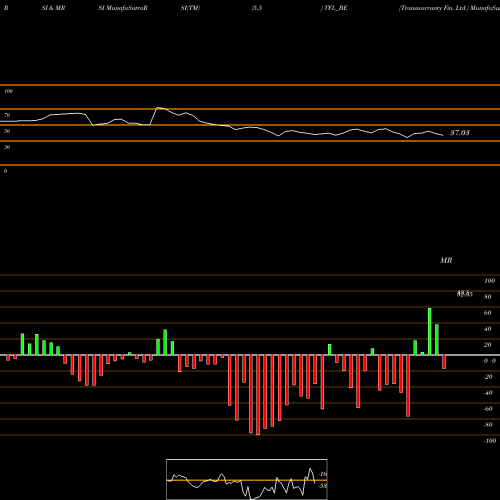Viewport: 500px width, 500px height.
Task: Click the 'SI(TM)' header text
Action: click(190, 8)
